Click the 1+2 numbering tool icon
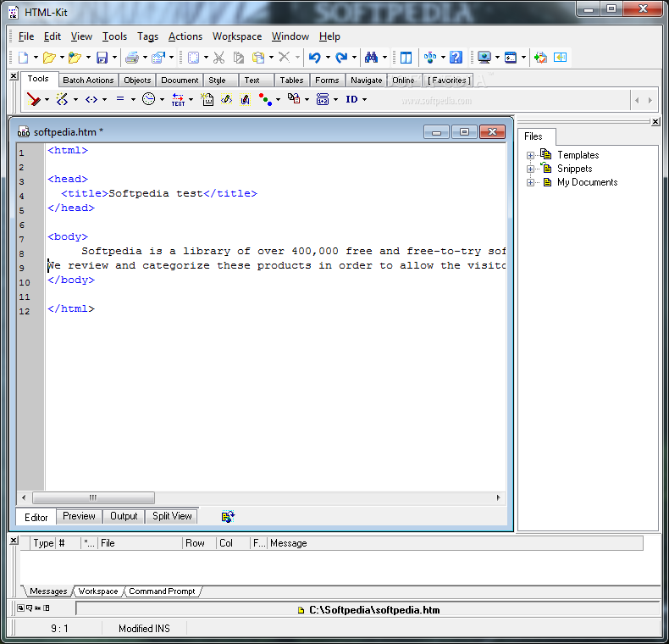 click(323, 99)
